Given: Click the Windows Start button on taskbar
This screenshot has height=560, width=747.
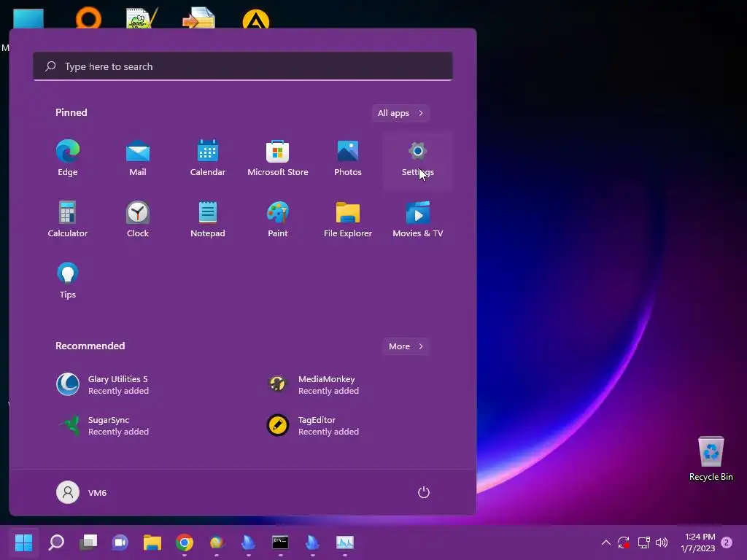Looking at the screenshot, I should (x=24, y=542).
